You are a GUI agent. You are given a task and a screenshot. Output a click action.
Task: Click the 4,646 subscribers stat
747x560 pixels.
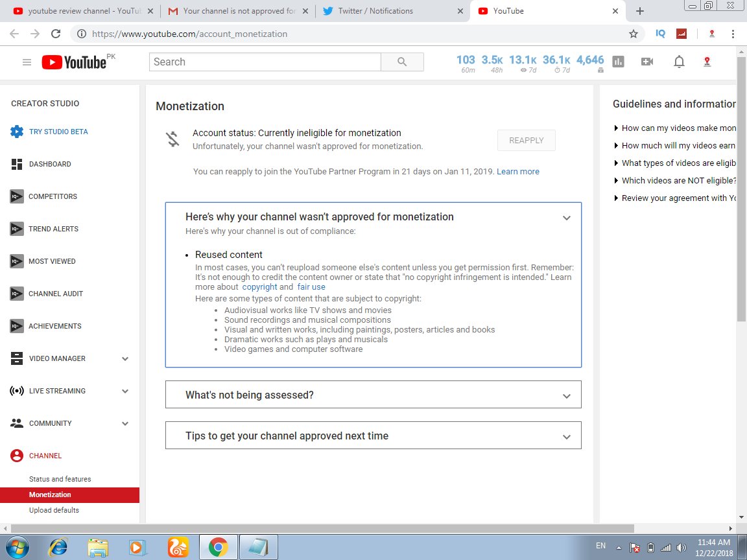590,63
